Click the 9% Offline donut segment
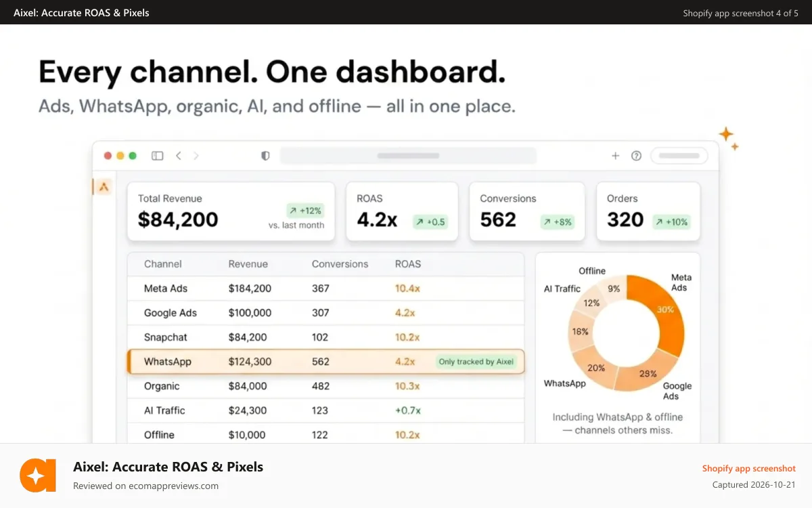812x508 pixels. coord(614,289)
